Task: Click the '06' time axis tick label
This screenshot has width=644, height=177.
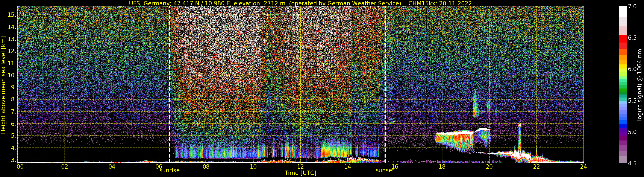Action: (159, 166)
